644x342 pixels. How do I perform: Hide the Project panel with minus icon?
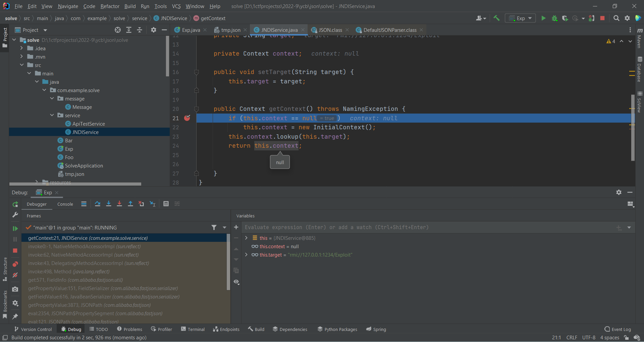coord(164,30)
